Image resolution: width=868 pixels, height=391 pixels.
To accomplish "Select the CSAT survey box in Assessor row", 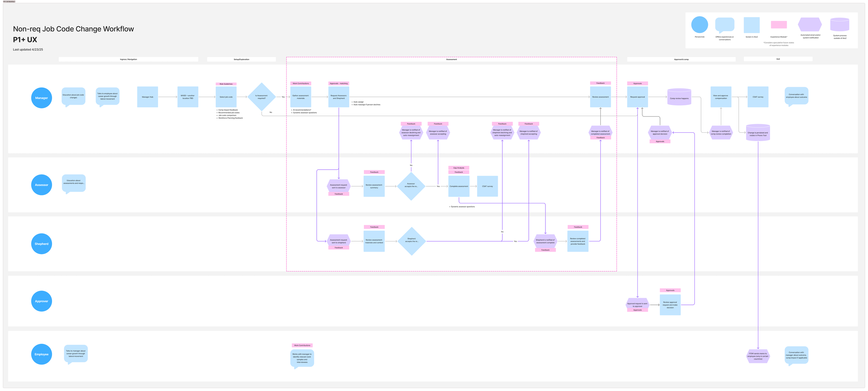I will pyautogui.click(x=487, y=186).
